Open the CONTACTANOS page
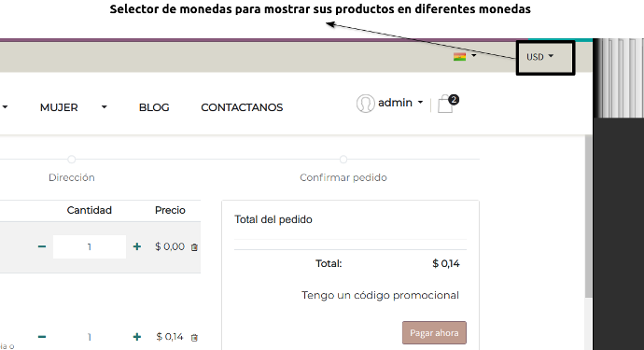This screenshot has width=644, height=350. tap(242, 107)
